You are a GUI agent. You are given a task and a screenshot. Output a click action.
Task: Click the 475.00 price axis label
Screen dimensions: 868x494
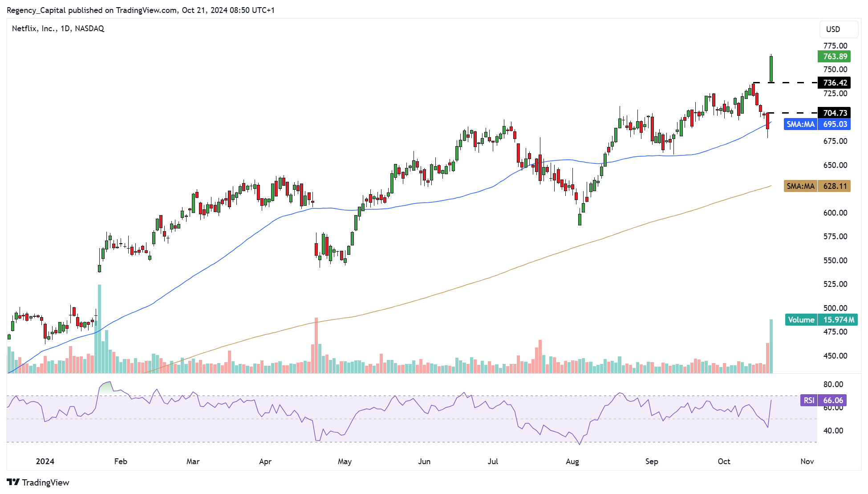pyautogui.click(x=835, y=332)
